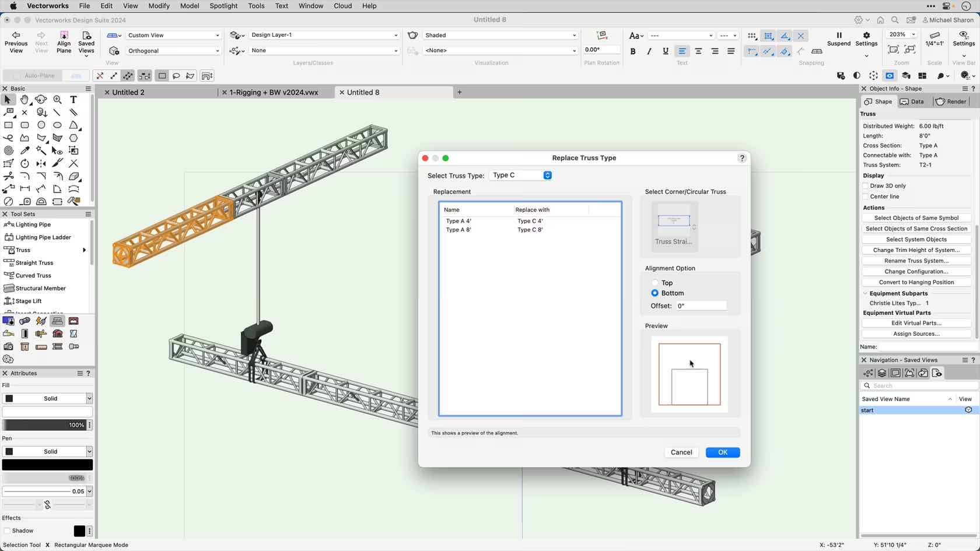Select the Pan tool in Basic palette
The width and height of the screenshot is (980, 551).
24,99
